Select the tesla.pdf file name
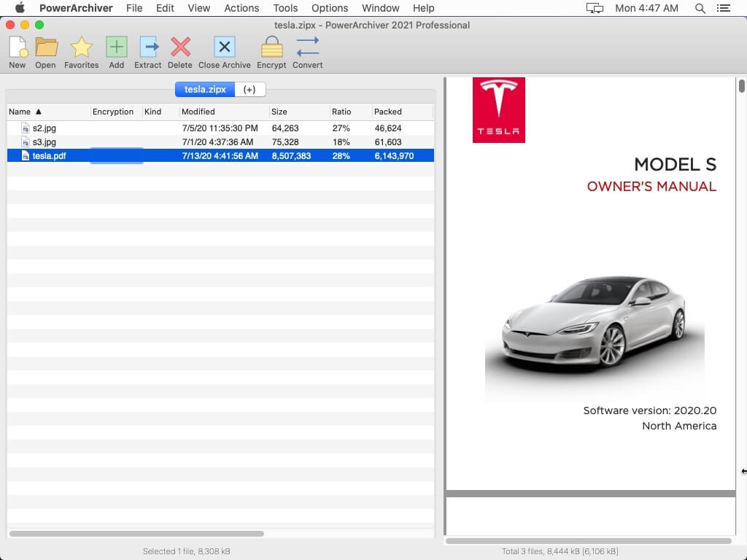Viewport: 747px width, 560px height. click(x=49, y=156)
